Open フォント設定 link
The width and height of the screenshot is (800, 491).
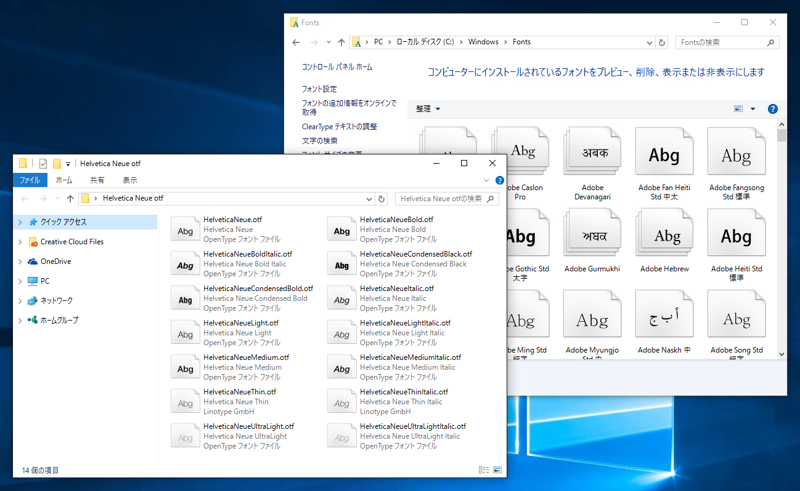pos(319,89)
